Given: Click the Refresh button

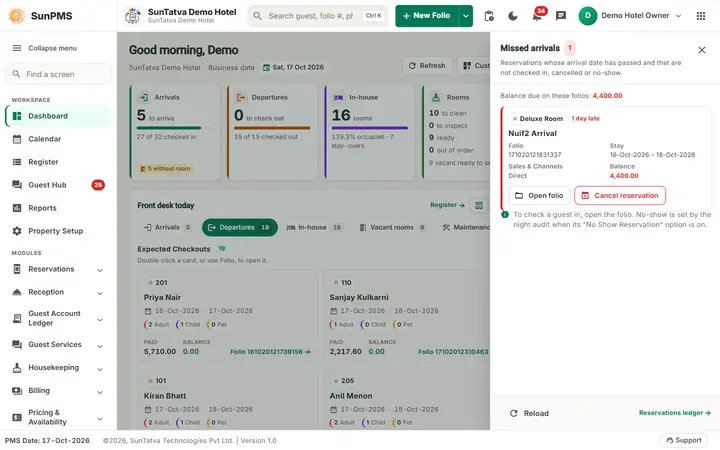Looking at the screenshot, I should point(427,66).
